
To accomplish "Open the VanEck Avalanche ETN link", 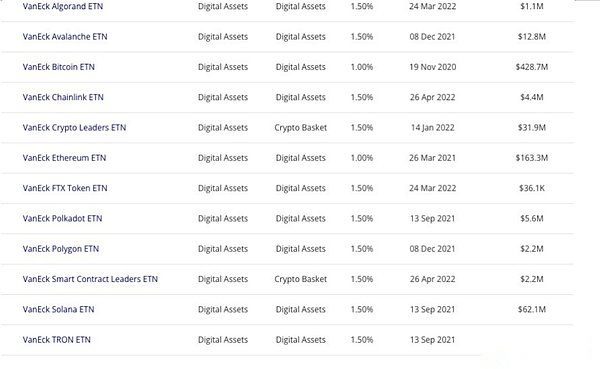I will pos(65,36).
